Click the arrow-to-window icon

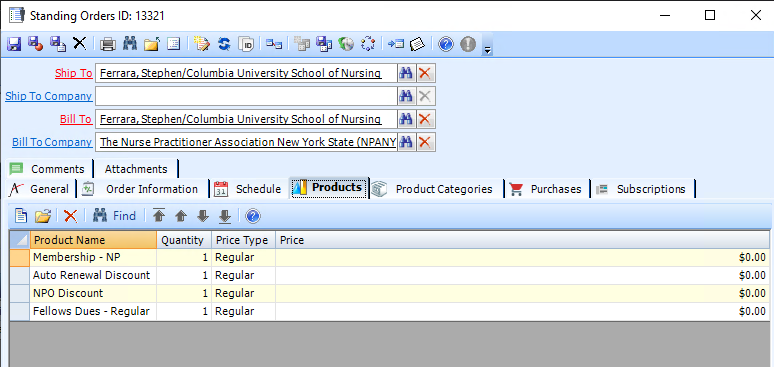click(x=396, y=44)
